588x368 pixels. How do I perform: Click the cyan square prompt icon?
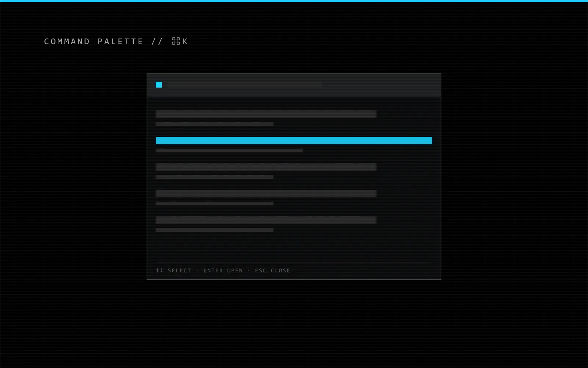click(159, 85)
